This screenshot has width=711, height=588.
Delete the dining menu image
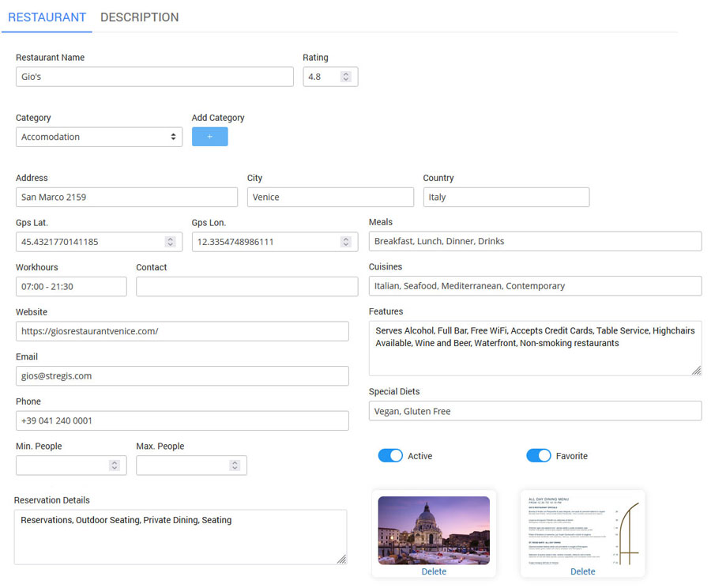(x=582, y=571)
